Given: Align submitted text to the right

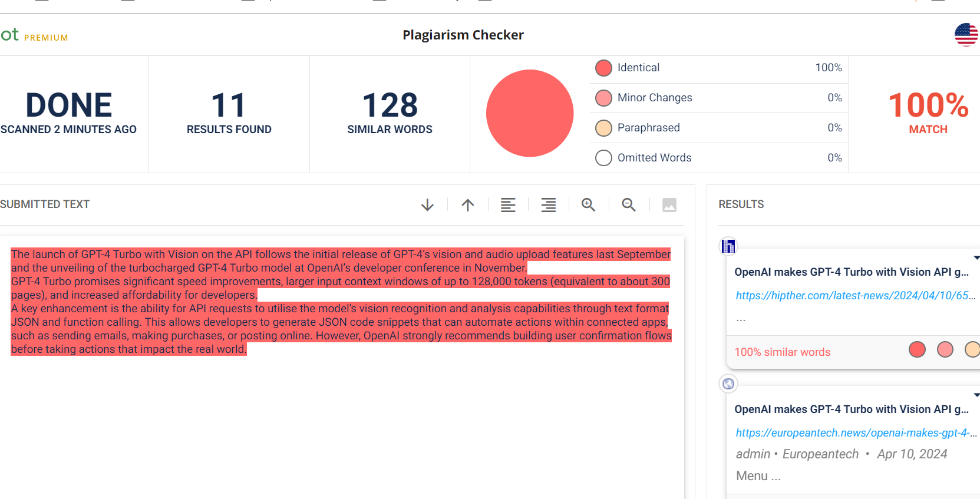Looking at the screenshot, I should (549, 205).
